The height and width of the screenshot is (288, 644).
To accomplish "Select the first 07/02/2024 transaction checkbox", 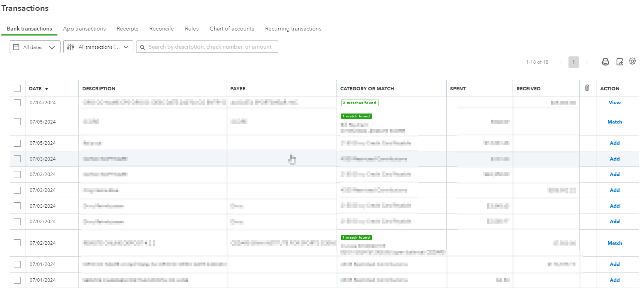I will [17, 222].
